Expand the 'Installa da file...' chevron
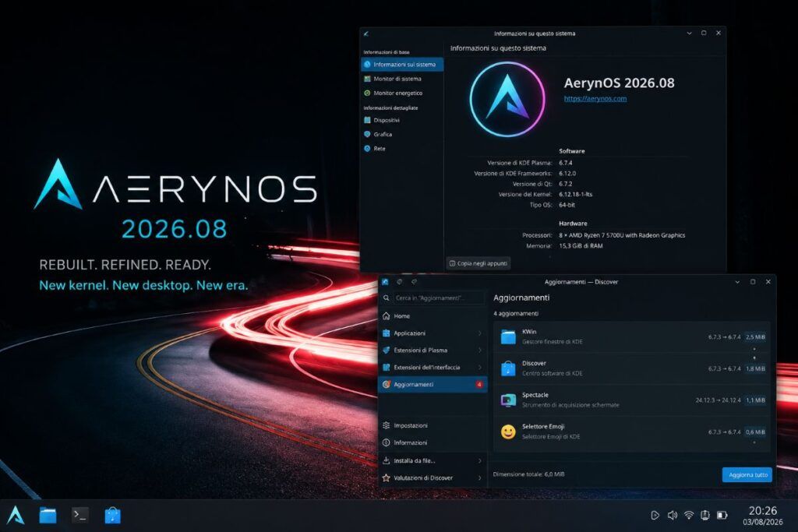The image size is (798, 532). (479, 461)
